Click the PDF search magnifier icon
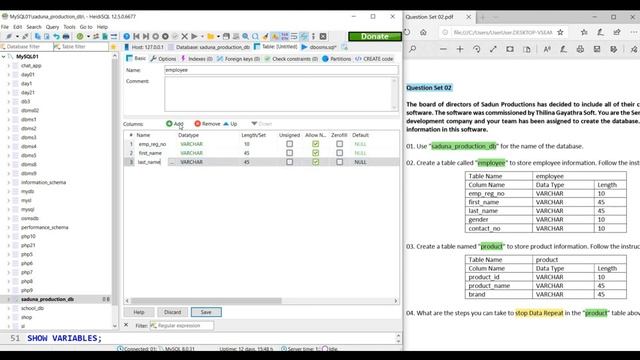This screenshot has width=640, height=360. (x=413, y=49)
